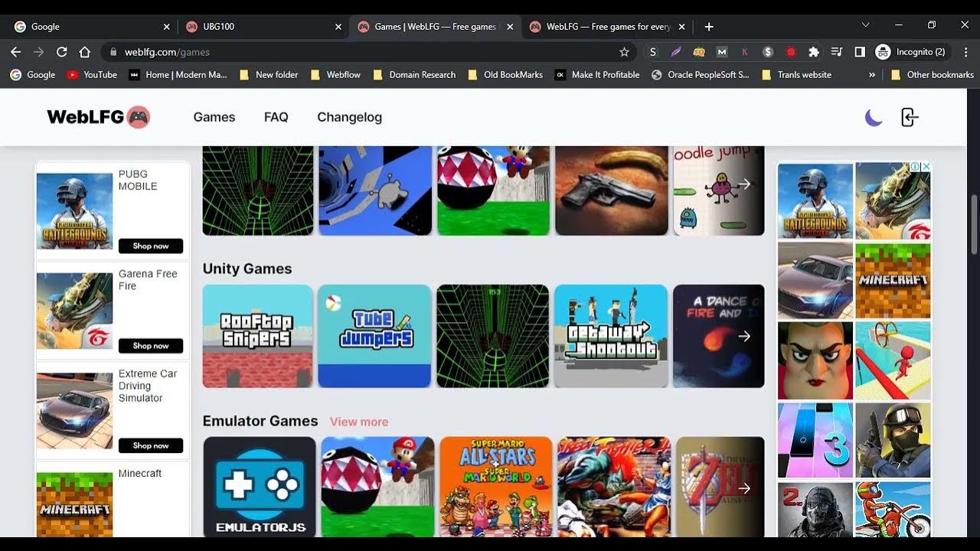Click the Minecraft thumbnail in the left ad list
The height and width of the screenshot is (551, 980).
pyautogui.click(x=74, y=504)
